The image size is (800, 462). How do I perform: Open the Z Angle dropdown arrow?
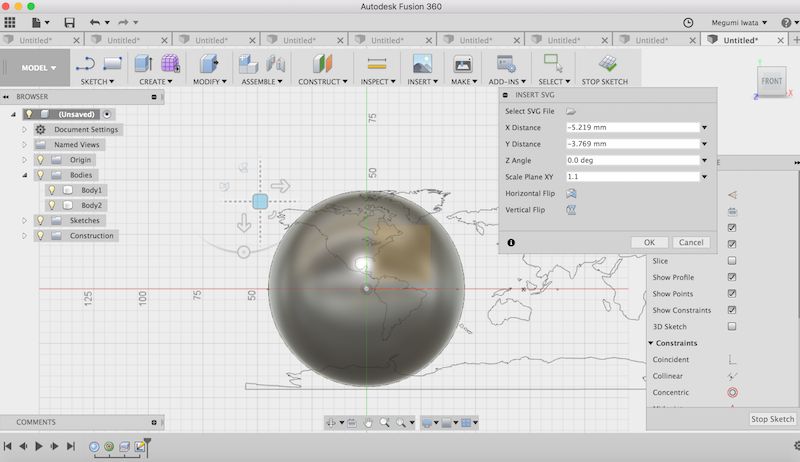pos(704,160)
